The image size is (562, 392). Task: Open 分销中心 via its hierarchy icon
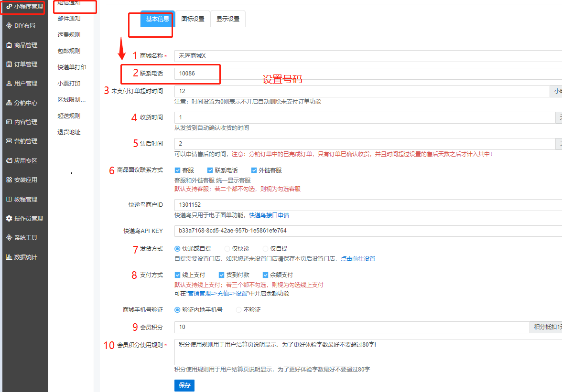[9, 103]
